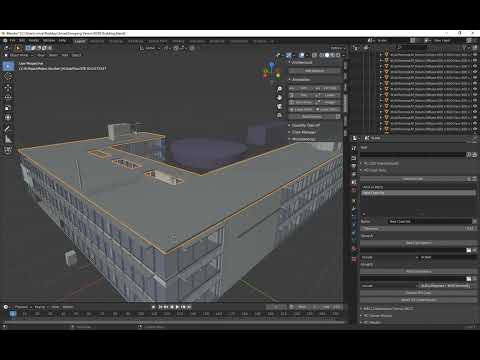Image resolution: width=480 pixels, height=360 pixels.
Task: Open the File menu
Action: point(13,41)
